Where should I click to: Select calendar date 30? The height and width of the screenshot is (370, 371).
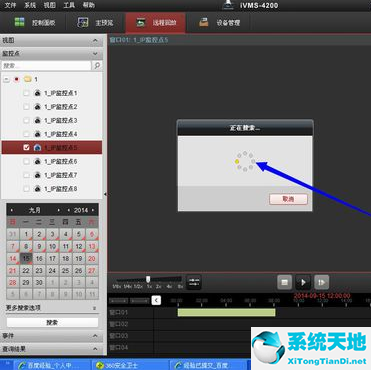click(39, 283)
